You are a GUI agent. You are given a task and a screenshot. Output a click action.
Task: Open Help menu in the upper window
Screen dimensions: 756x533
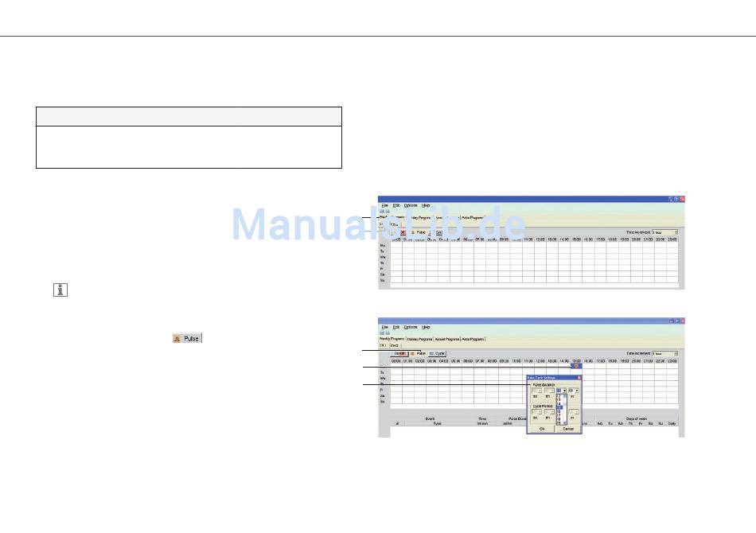pyautogui.click(x=426, y=205)
